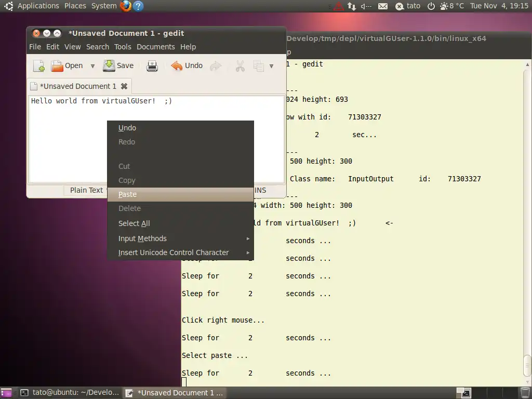
Task: Open the Tools menu in gedit
Action: 123,47
